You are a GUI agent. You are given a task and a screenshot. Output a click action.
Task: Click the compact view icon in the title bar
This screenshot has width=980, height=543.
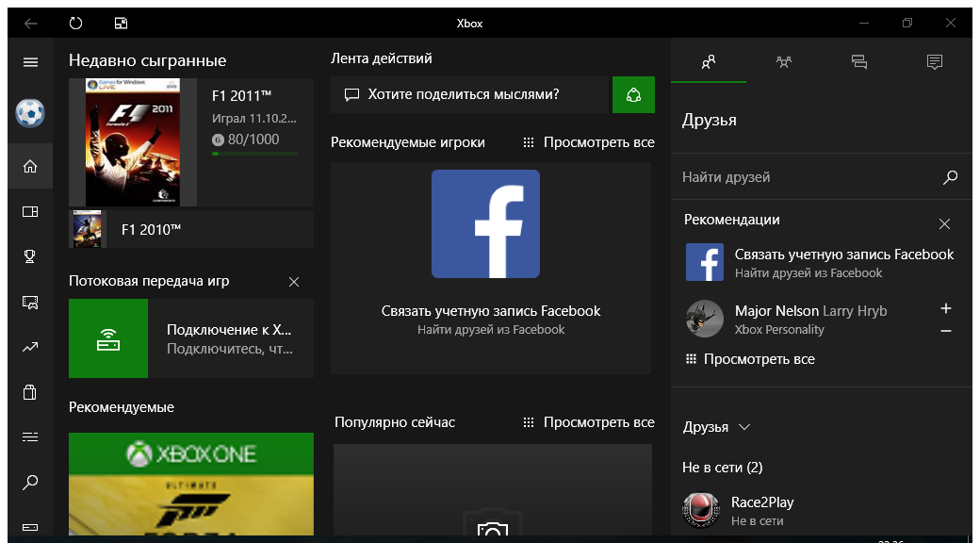(122, 24)
